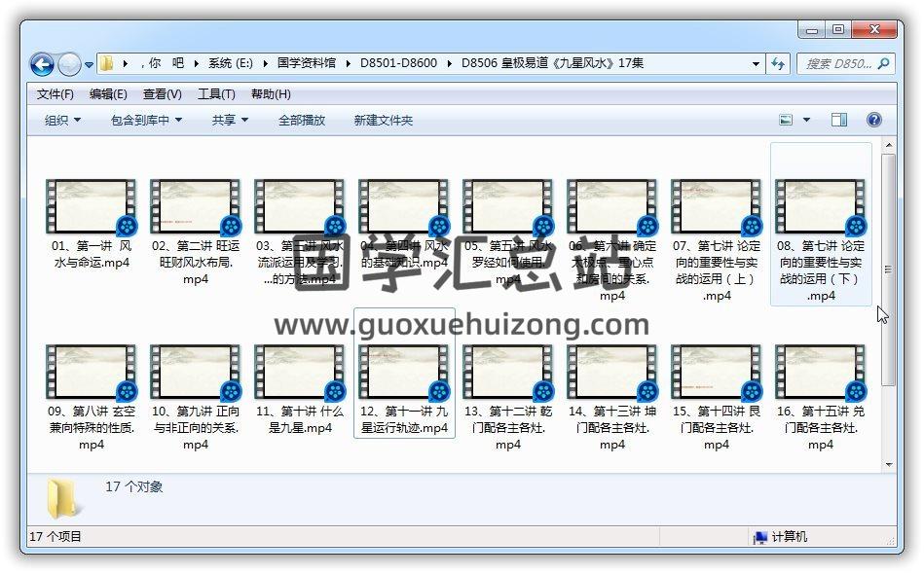Screen dimensions: 924x574
Task: Click the 17 个对象 details text
Action: (133, 486)
